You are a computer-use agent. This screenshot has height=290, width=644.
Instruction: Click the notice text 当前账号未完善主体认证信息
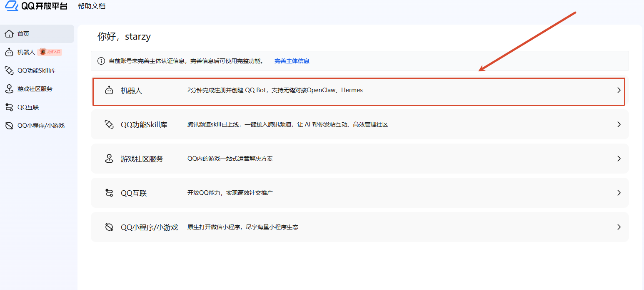[x=147, y=61]
